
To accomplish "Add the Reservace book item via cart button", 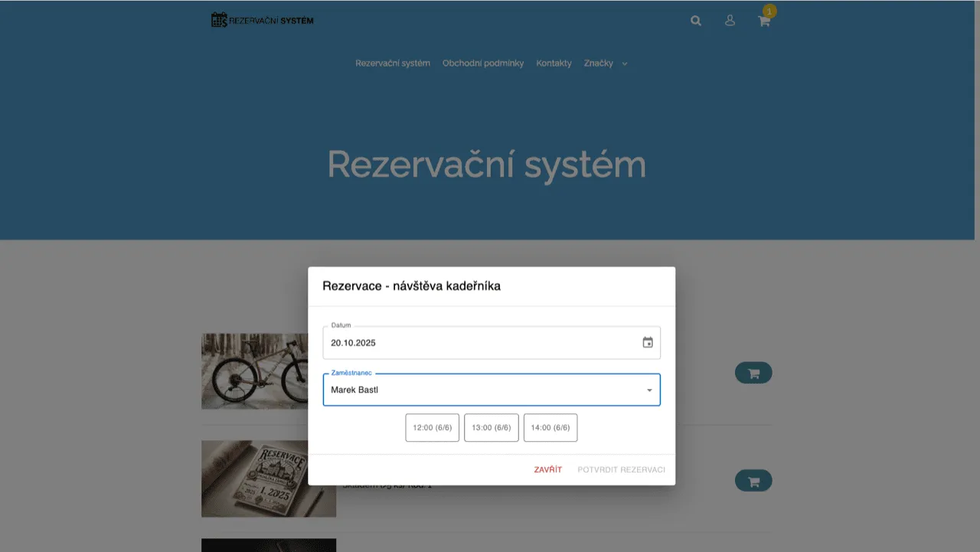I will 753,480.
